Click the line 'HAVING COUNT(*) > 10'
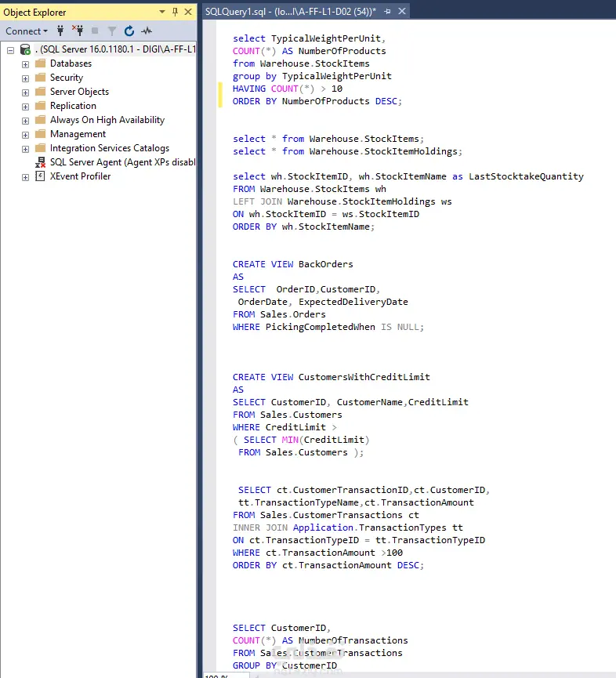The image size is (616, 678). (288, 89)
